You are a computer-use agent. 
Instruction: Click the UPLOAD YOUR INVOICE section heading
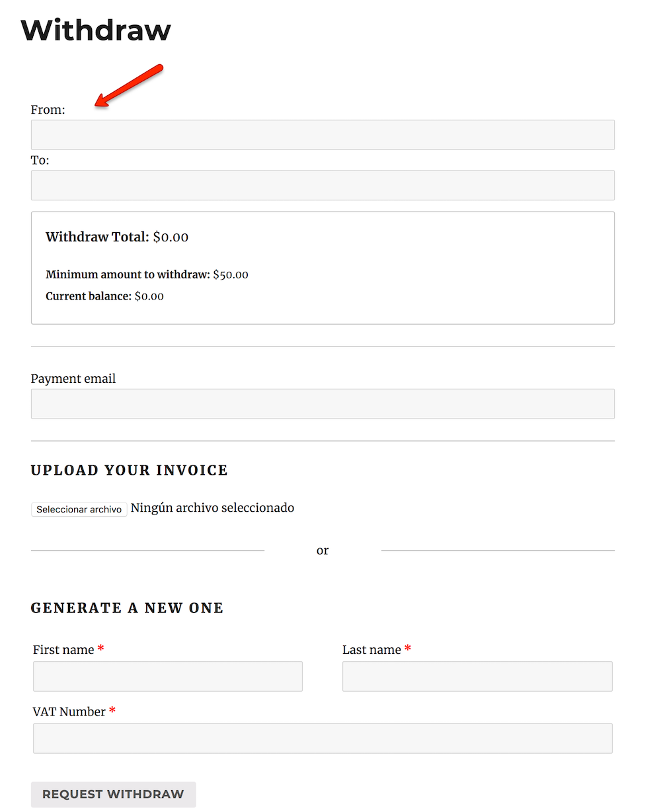pyautogui.click(x=129, y=470)
